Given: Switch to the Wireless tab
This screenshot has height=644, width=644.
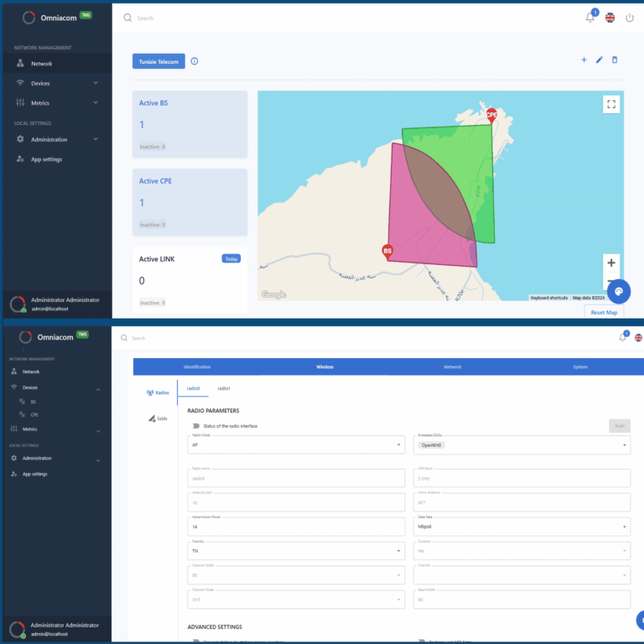Looking at the screenshot, I should point(325,366).
